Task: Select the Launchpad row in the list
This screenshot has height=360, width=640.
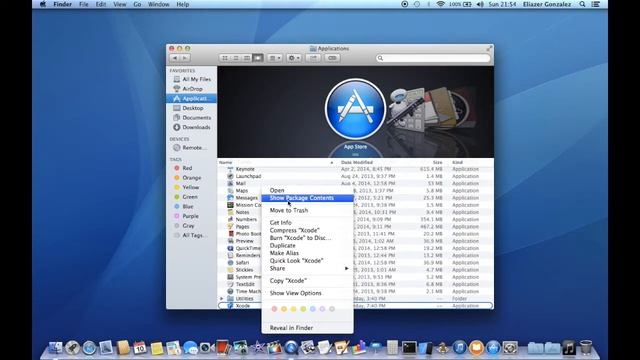Action: coord(356,176)
